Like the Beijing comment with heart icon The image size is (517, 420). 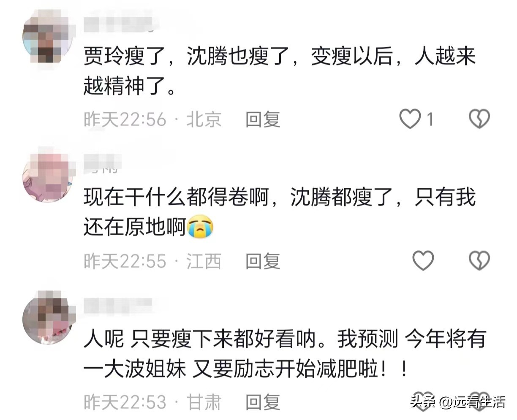pos(410,119)
